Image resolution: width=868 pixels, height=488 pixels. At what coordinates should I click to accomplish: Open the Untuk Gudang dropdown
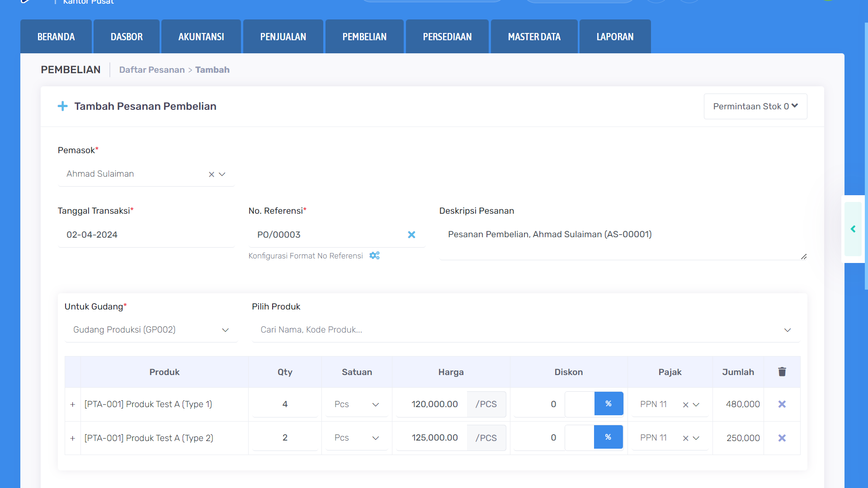click(151, 330)
